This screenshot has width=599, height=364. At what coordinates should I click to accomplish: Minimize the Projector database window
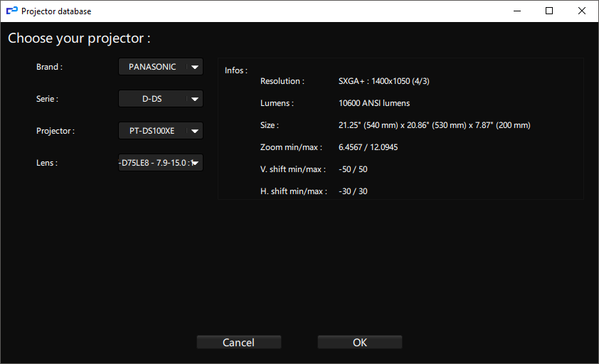pos(517,11)
